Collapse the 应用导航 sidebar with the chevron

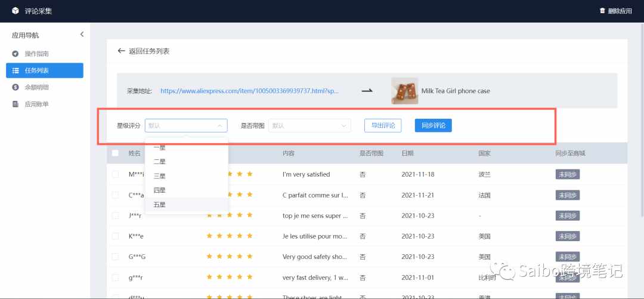point(82,35)
